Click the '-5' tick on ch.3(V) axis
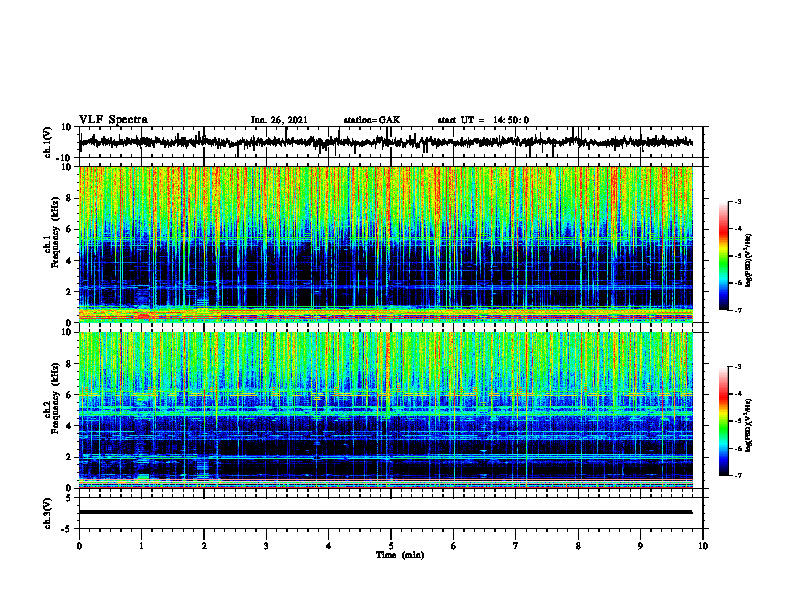The height and width of the screenshot is (612, 792). pyautogui.click(x=68, y=529)
